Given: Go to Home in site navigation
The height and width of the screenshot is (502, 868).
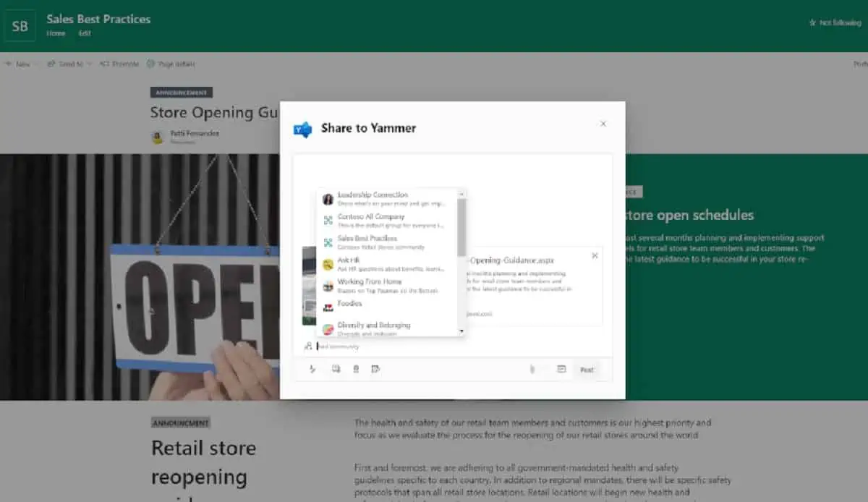Looking at the screenshot, I should pyautogui.click(x=56, y=33).
